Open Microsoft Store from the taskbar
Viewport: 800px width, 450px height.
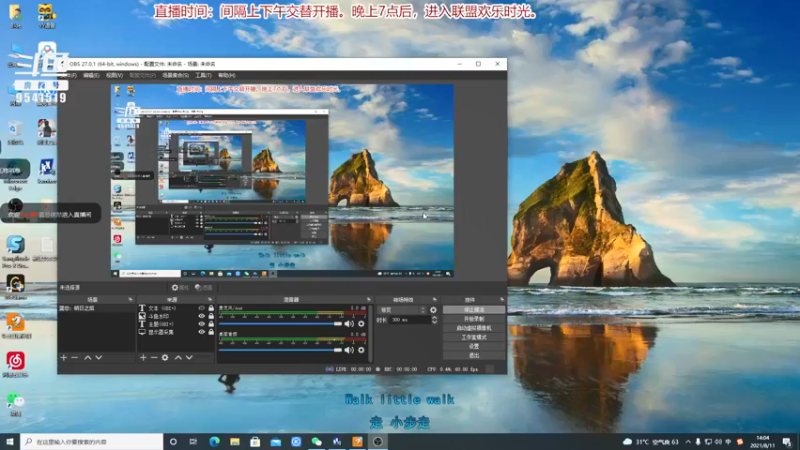pyautogui.click(x=255, y=441)
